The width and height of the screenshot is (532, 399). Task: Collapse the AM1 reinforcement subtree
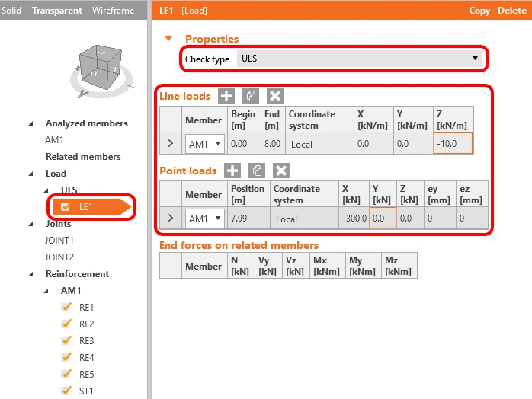[46, 291]
